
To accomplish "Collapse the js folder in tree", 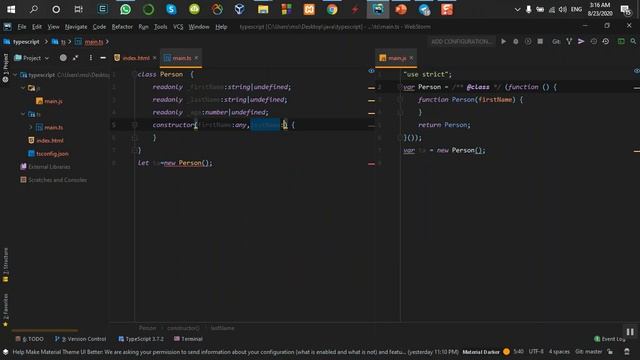I will coord(23,88).
